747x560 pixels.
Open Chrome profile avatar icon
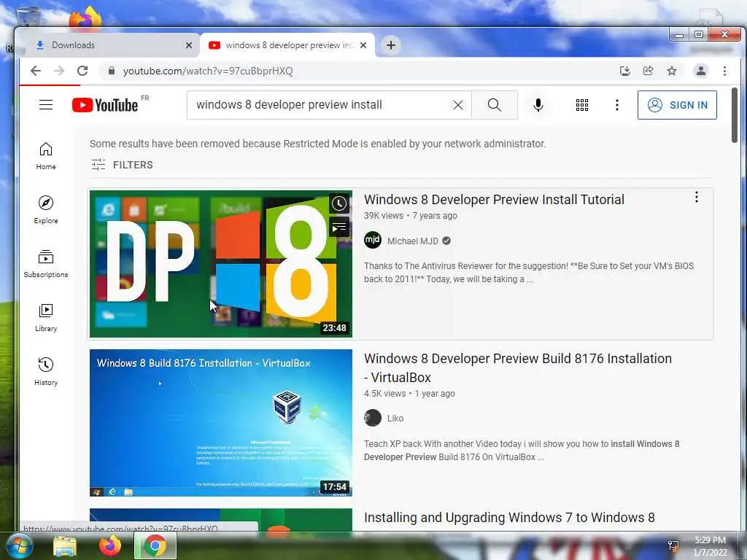click(x=701, y=71)
